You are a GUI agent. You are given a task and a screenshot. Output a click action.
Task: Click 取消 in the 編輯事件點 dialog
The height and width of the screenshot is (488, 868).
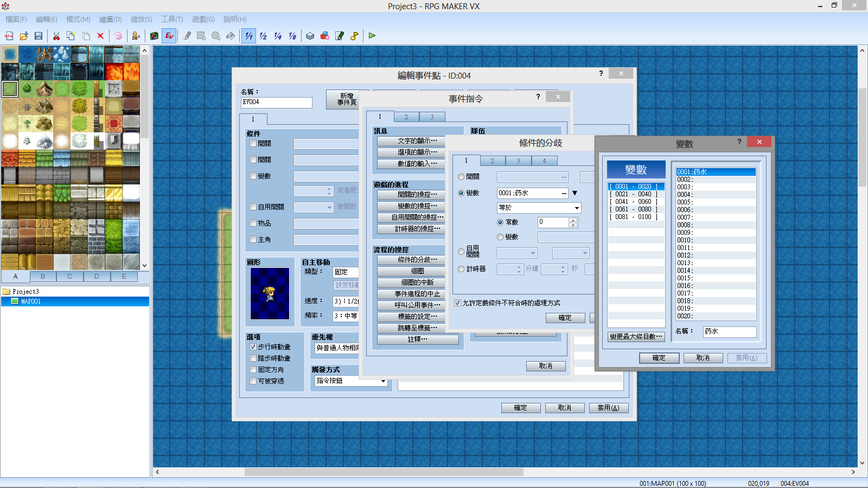(x=564, y=408)
